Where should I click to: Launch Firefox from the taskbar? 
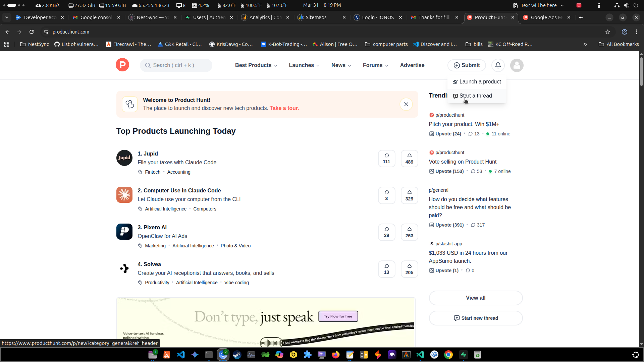click(x=336, y=355)
